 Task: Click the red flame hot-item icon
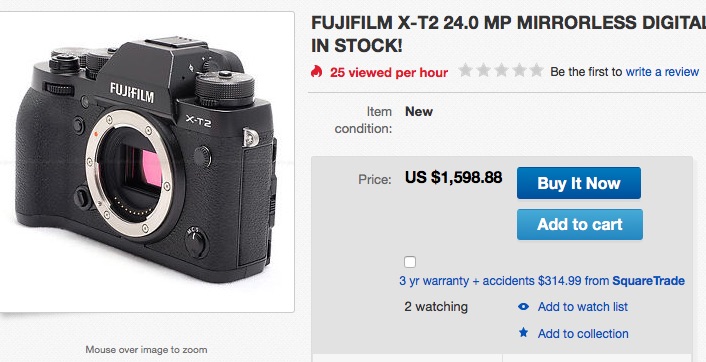point(317,71)
